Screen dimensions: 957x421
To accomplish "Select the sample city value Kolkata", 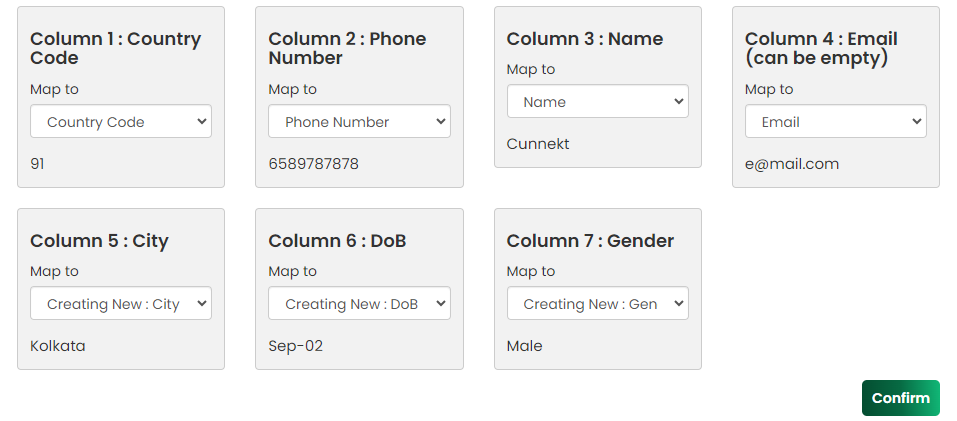I will 57,346.
